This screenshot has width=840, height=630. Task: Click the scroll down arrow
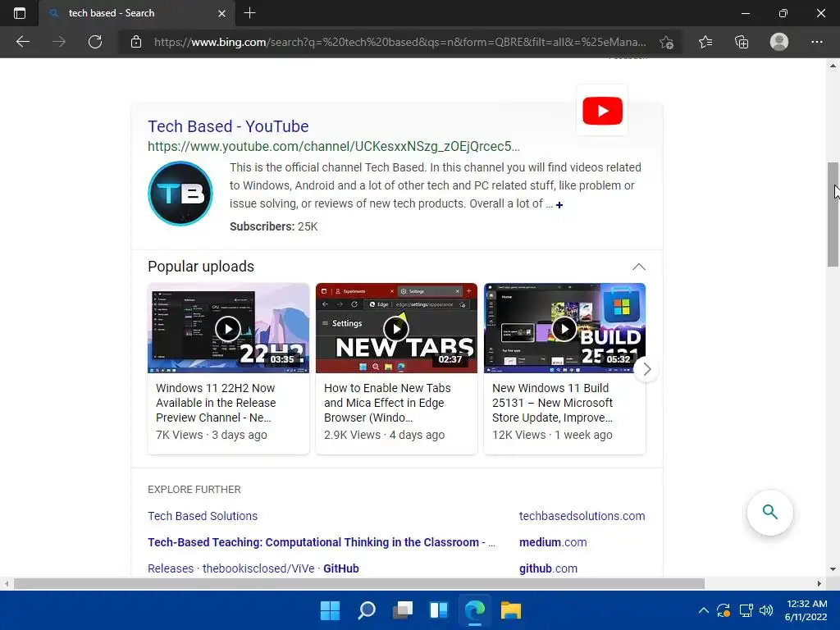[833, 569]
